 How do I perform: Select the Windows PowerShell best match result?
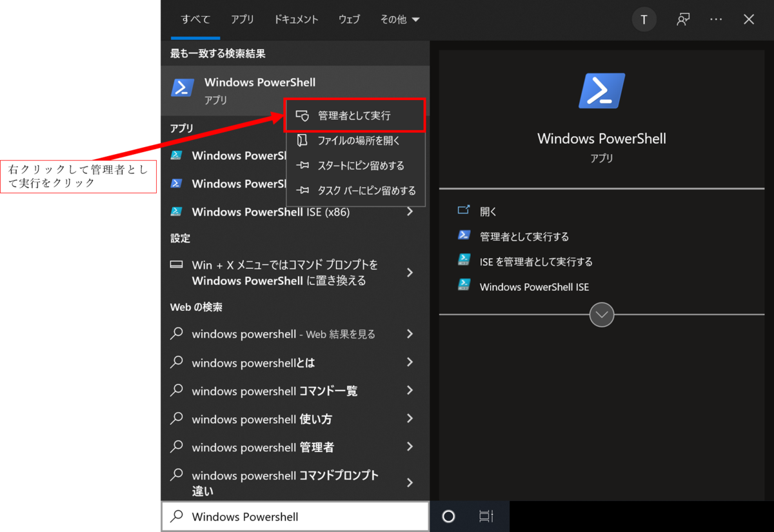coord(295,90)
